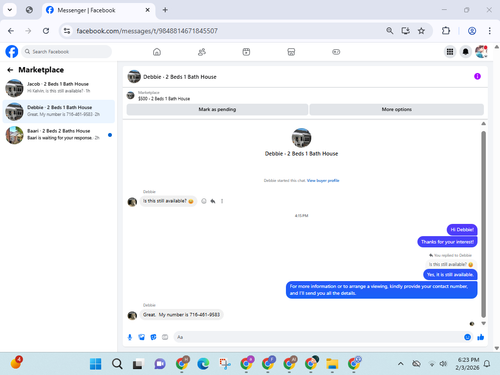Open the notifications bell icon

coord(466,52)
